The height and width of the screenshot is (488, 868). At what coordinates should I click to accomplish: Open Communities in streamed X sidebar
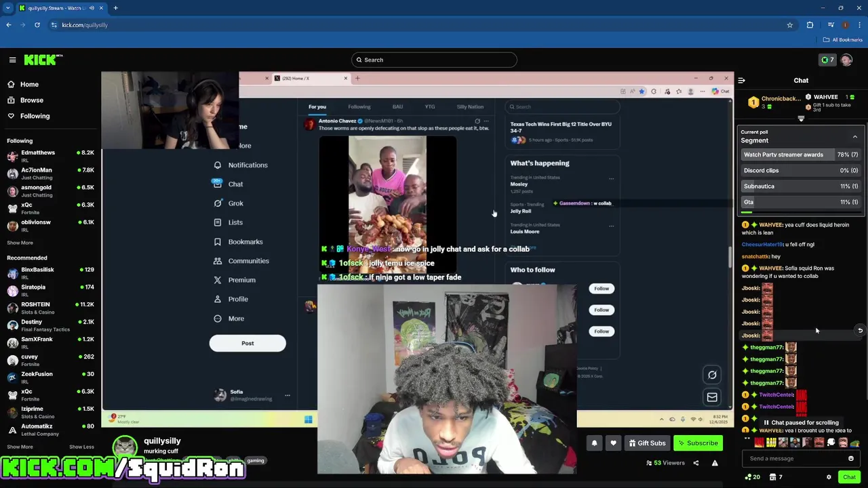click(241, 261)
